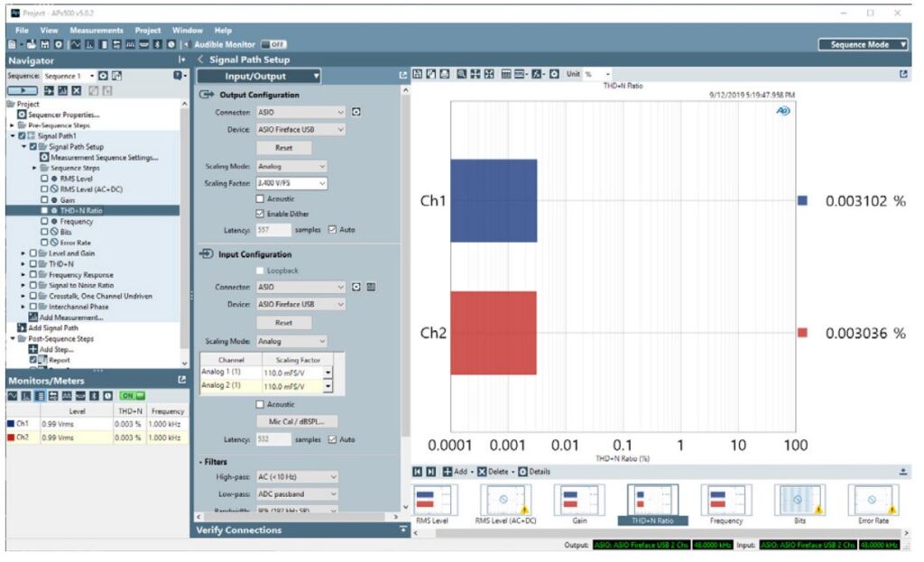The image size is (924, 562).
Task: Check the Frequency measurement checkbox in Navigator
Action: pos(44,222)
